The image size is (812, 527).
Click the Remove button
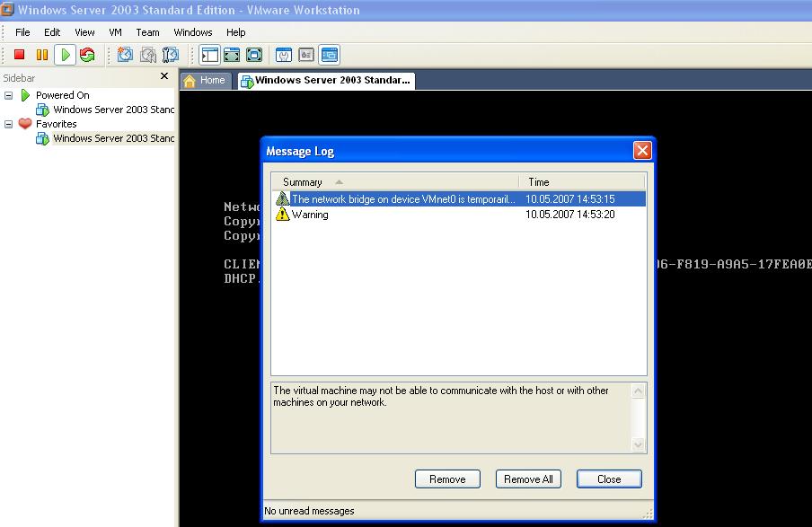(x=447, y=479)
